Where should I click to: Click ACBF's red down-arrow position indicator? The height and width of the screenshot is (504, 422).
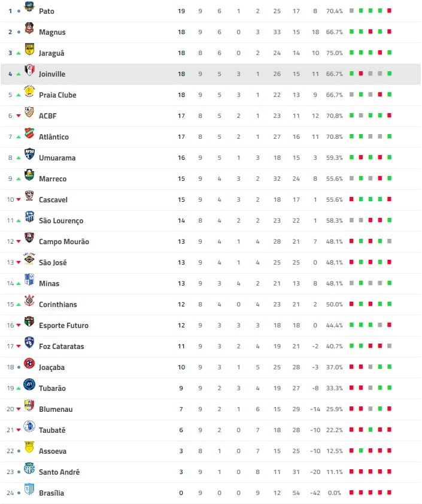19,116
